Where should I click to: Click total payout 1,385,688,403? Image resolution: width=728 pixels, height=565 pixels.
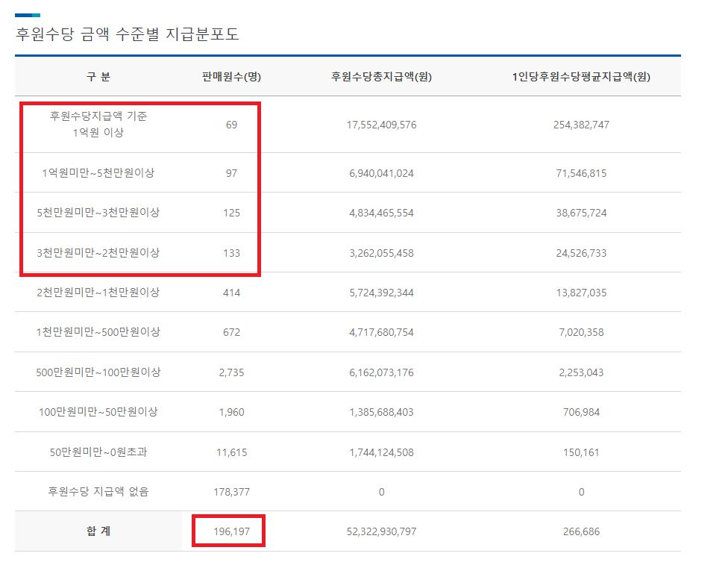(381, 412)
